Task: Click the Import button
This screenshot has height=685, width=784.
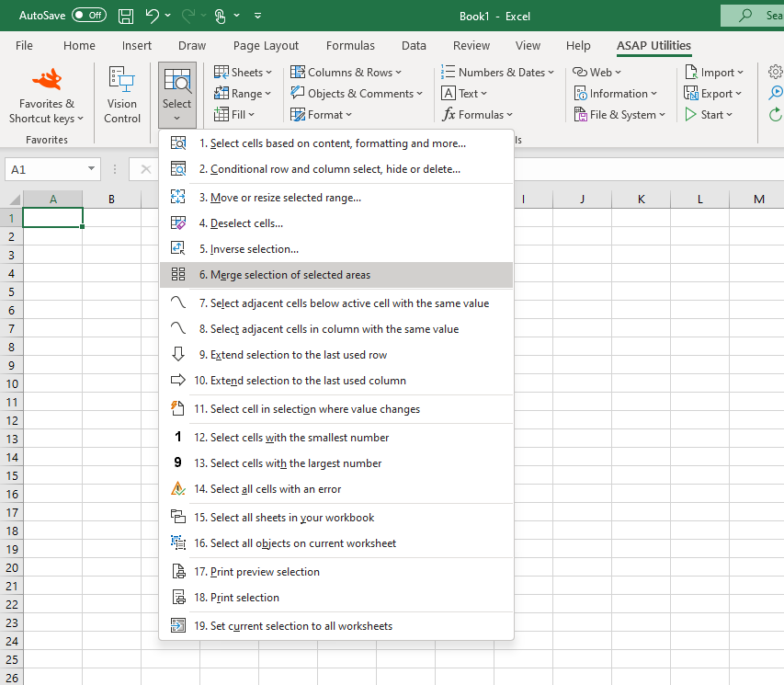Action: click(x=713, y=72)
